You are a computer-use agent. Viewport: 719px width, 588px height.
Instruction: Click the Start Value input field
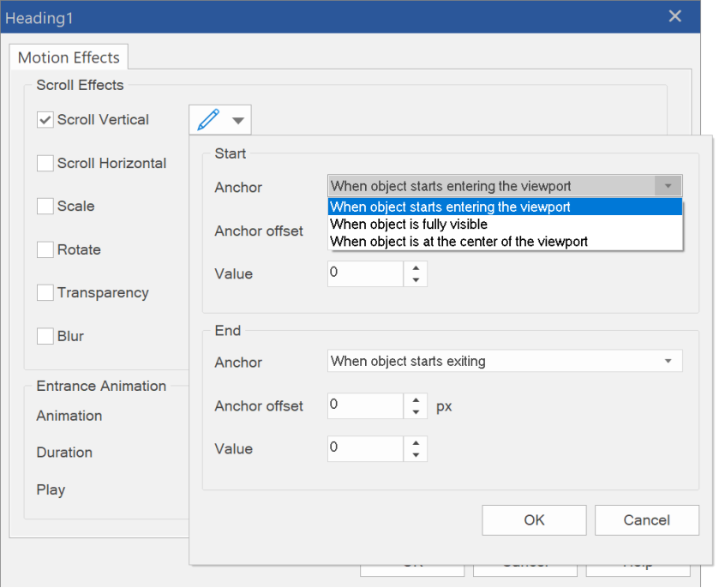tap(365, 274)
